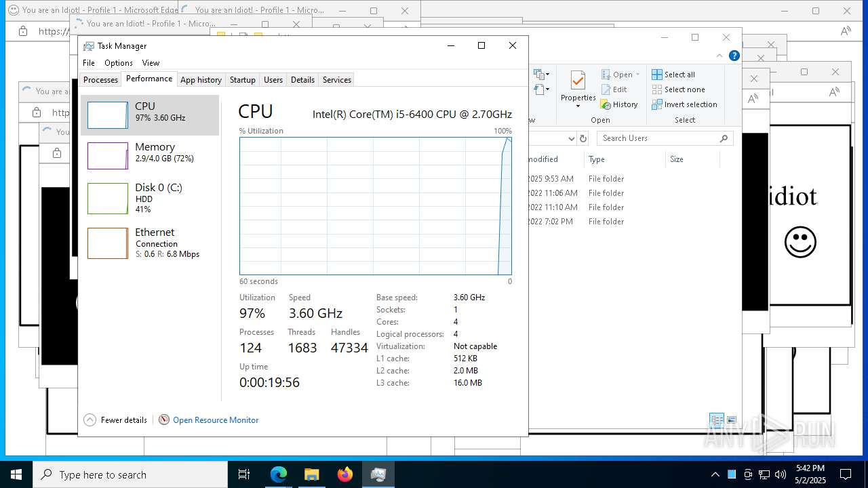Viewport: 868px width, 488px height.
Task: Click the CPU utilization graph
Action: click(x=376, y=206)
